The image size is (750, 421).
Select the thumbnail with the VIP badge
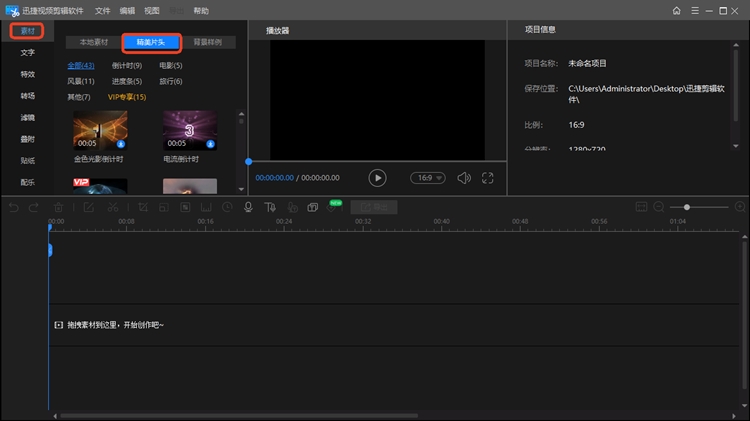tap(100, 186)
